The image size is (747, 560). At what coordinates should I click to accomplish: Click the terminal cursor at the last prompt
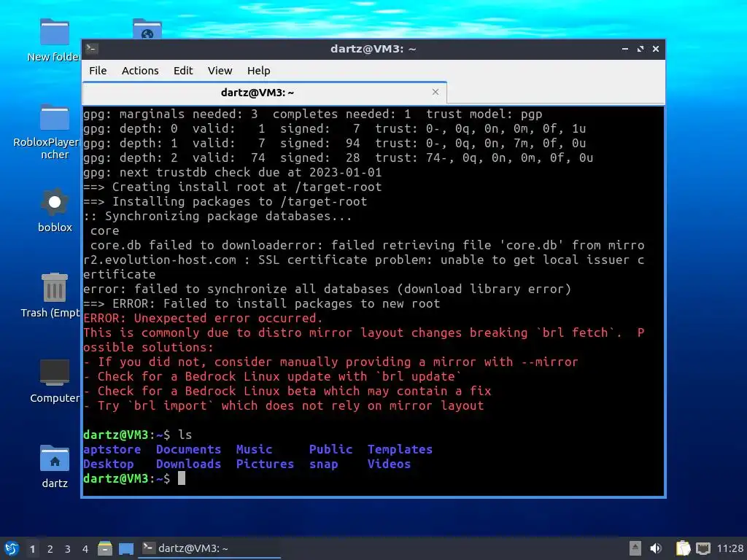(182, 478)
